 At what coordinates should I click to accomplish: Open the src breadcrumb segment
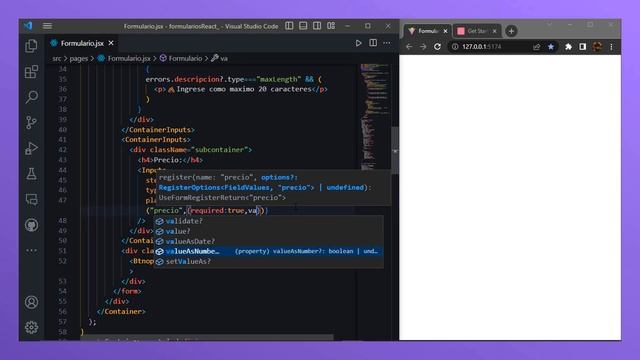tap(57, 58)
